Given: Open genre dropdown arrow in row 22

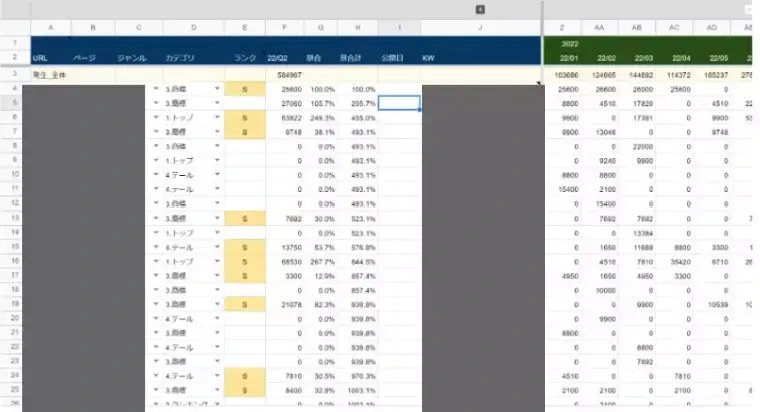Looking at the screenshot, I should (x=156, y=347).
